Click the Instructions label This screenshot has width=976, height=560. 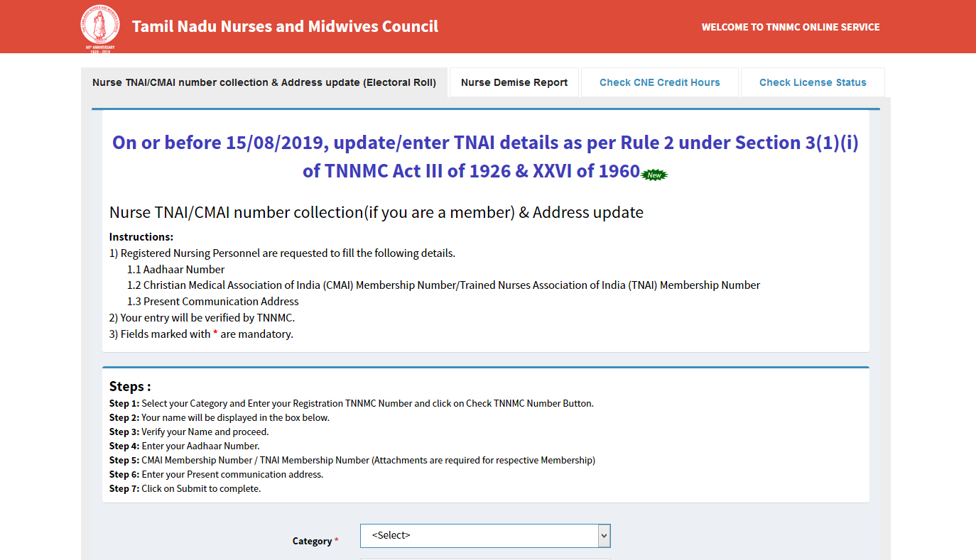141,237
